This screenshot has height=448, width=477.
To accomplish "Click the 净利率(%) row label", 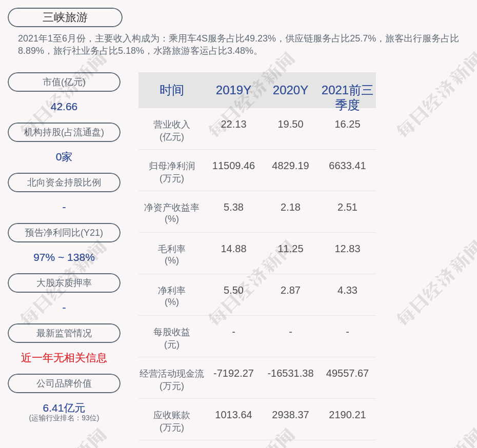I will coord(172,296).
